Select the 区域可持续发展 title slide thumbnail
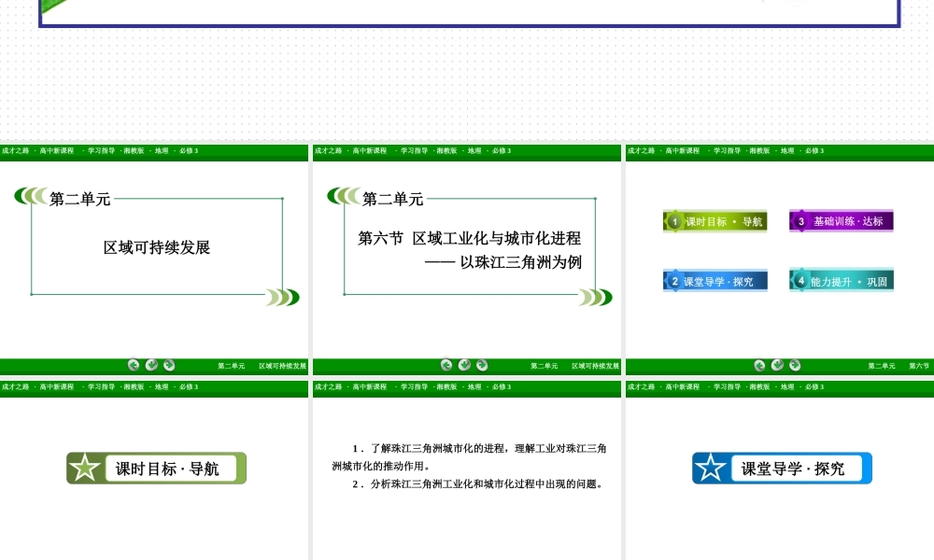This screenshot has height=560, width=934. tap(154, 247)
